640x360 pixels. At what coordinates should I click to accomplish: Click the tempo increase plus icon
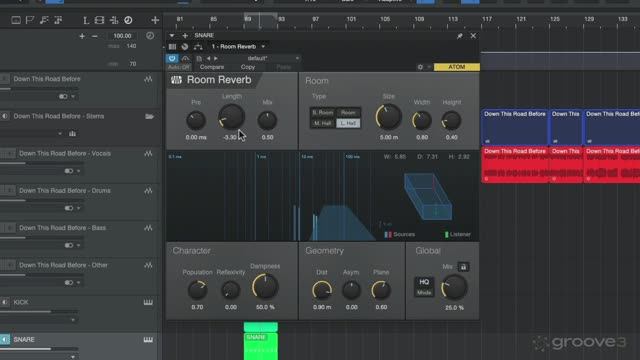[x=82, y=36]
